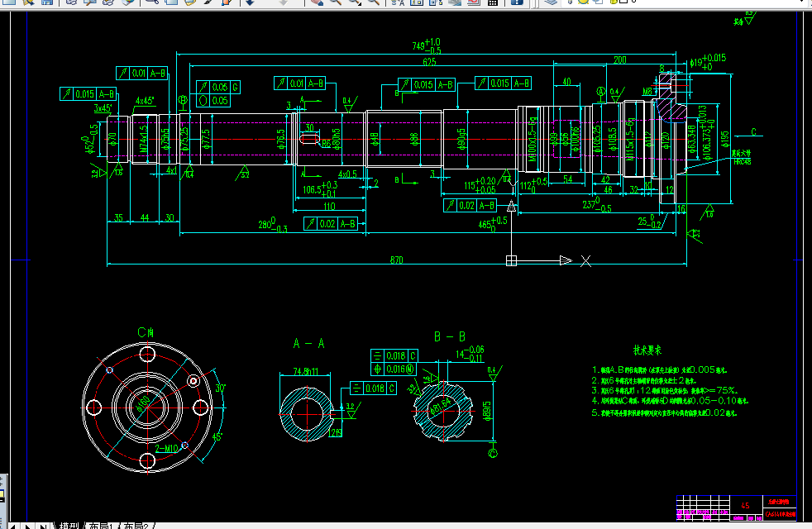Select the 625 dimension text

pos(429,62)
